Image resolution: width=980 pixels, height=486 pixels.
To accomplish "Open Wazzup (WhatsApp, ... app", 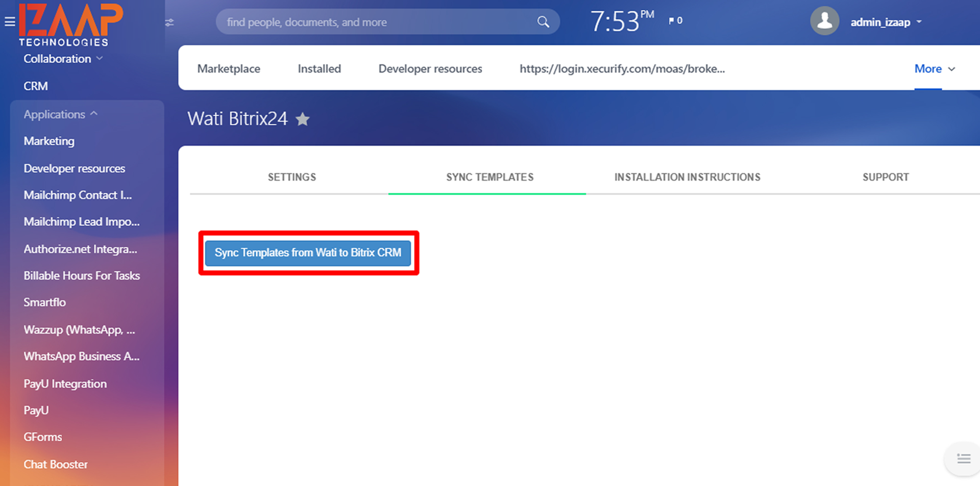I will 79,330.
